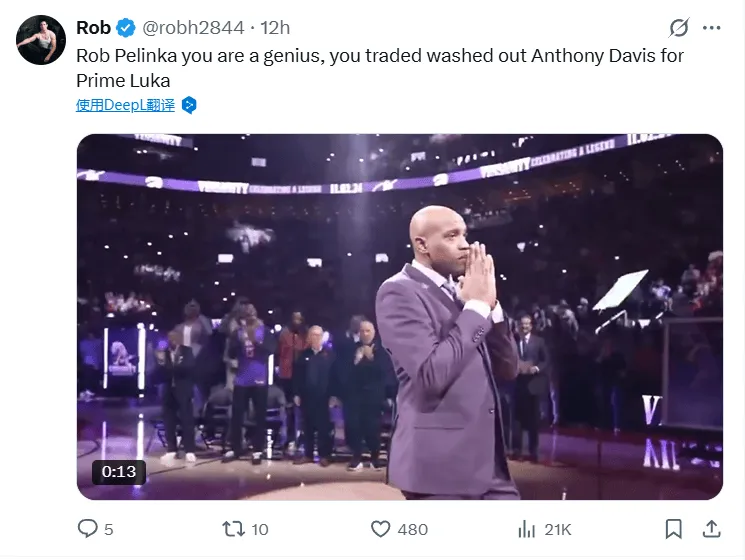The height and width of the screenshot is (560, 745).
Task: Click the repost count of 10
Action: pos(260,530)
